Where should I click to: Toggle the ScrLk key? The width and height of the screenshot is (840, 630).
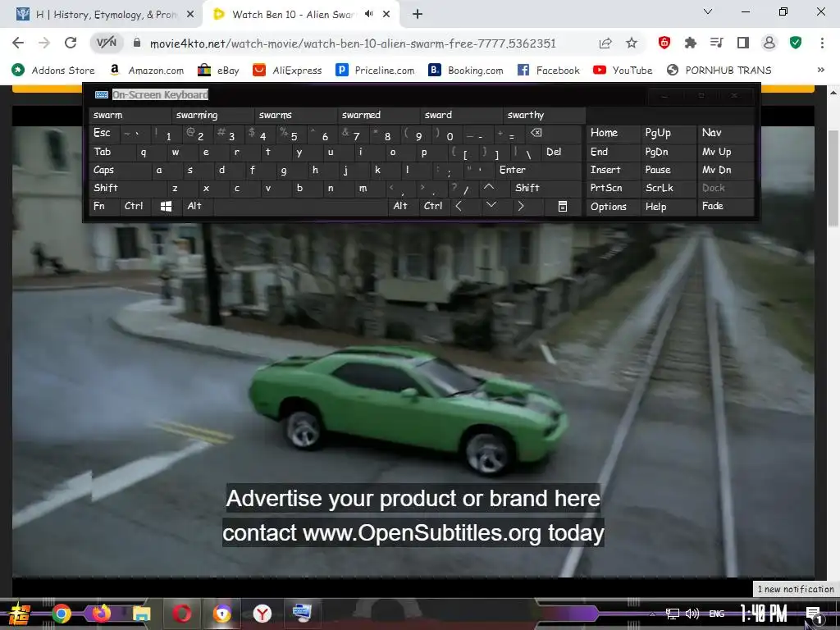668,188
